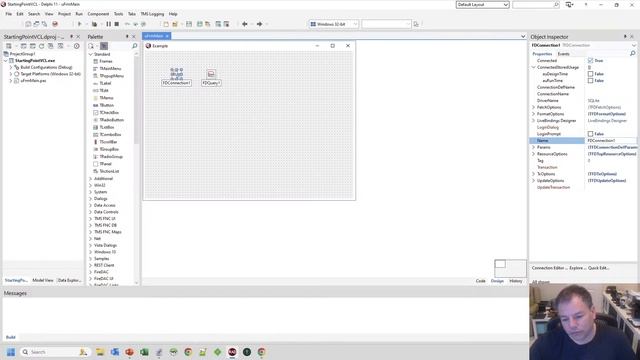Click the DriverName property value SQLite
Image resolution: width=640 pixels, height=360 pixels.
(593, 100)
